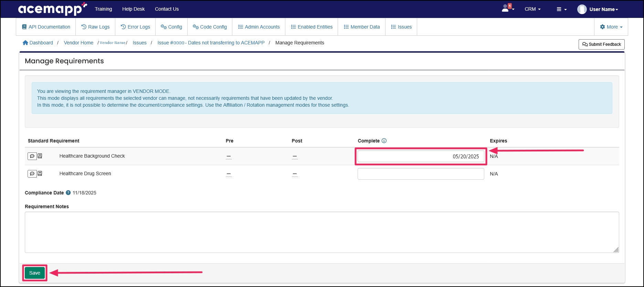Click Background Check complete date field
This screenshot has height=287, width=644.
(421, 156)
